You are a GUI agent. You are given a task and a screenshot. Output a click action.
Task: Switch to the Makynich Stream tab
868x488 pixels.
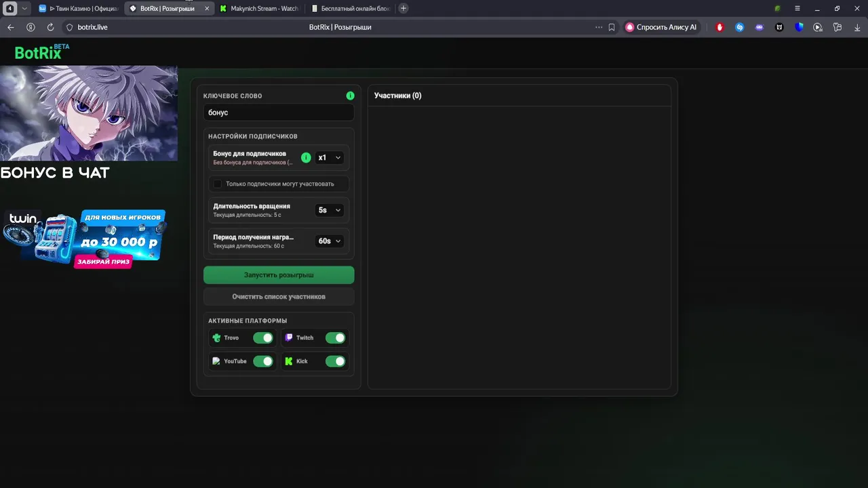coord(260,8)
